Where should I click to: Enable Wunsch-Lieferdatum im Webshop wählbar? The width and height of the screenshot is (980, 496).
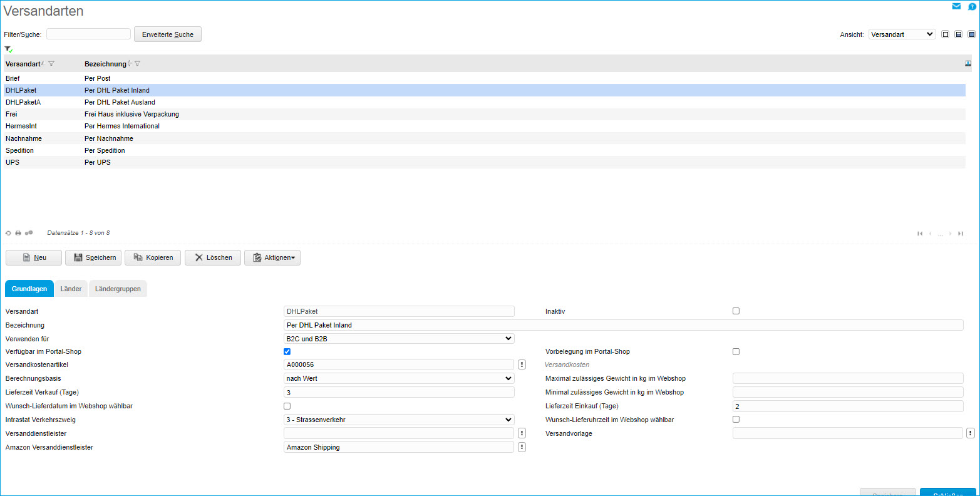coord(287,406)
